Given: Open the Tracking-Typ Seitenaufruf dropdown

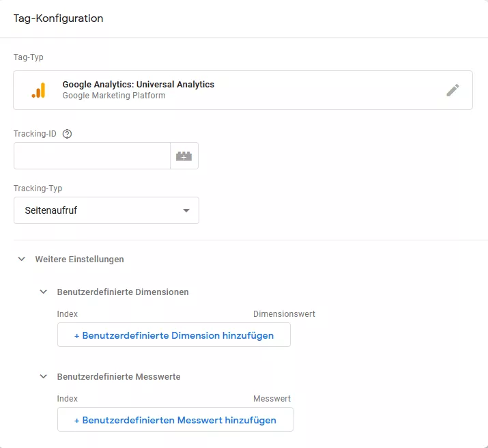Looking at the screenshot, I should pyautogui.click(x=106, y=210).
